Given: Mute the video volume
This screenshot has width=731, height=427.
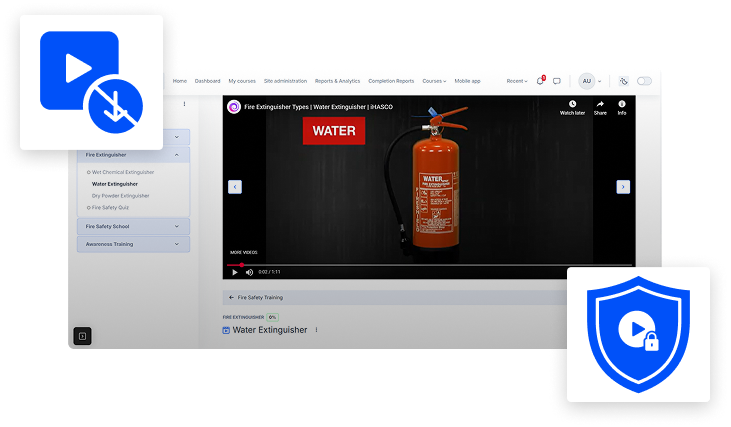Looking at the screenshot, I should (249, 272).
